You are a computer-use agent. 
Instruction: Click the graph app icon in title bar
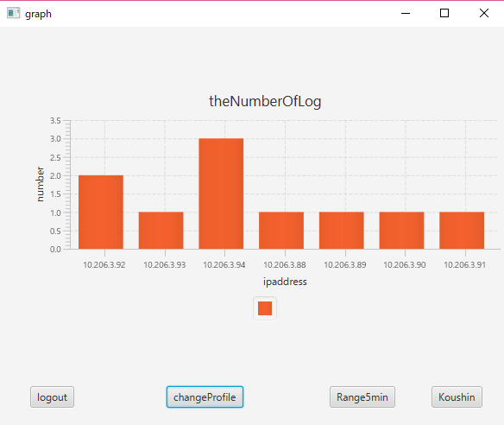click(x=13, y=13)
